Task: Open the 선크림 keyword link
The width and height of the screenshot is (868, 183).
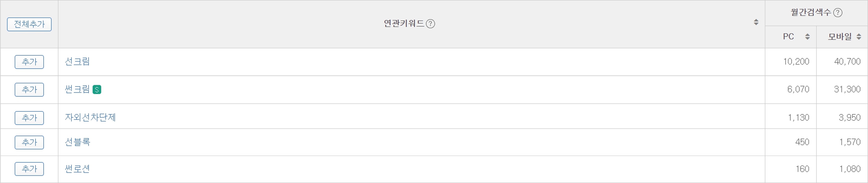Action: 77,61
